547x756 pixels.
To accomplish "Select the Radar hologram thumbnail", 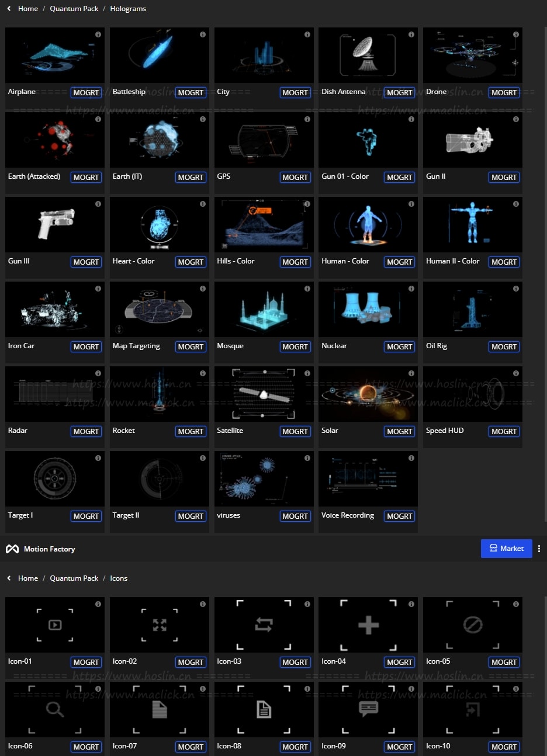I will click(55, 394).
